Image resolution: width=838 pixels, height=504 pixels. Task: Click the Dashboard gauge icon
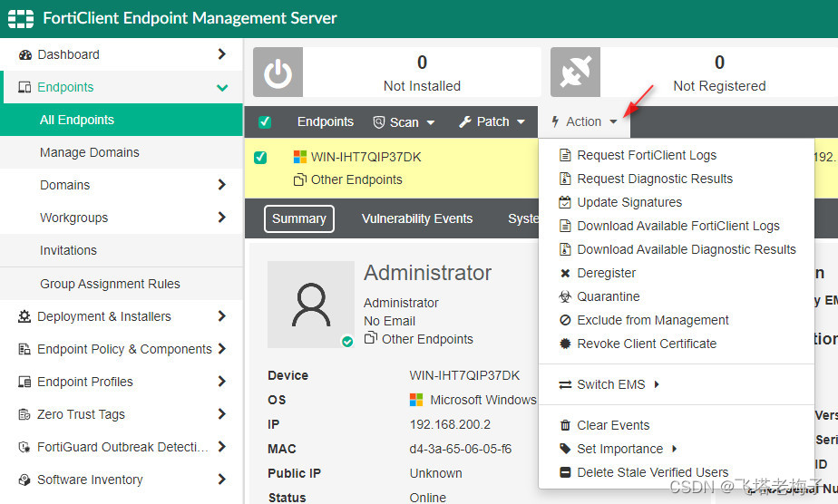(x=24, y=54)
